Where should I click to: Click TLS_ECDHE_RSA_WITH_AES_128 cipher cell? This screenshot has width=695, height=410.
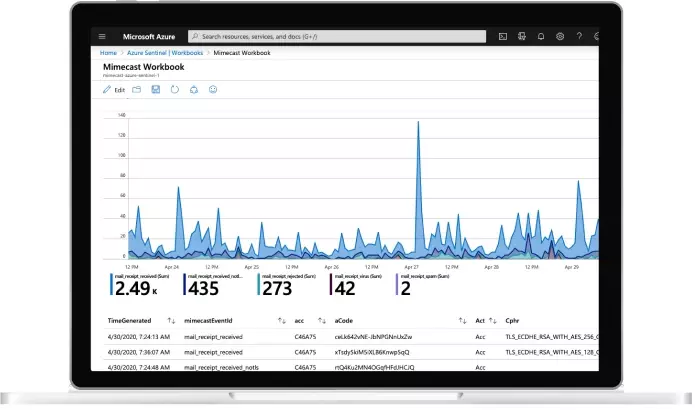[552, 352]
